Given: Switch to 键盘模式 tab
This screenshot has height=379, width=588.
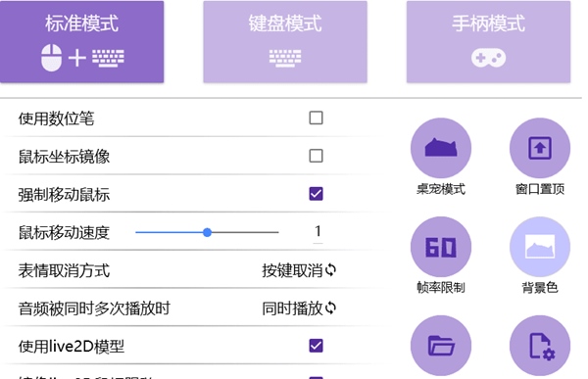Looking at the screenshot, I should click(x=285, y=41).
